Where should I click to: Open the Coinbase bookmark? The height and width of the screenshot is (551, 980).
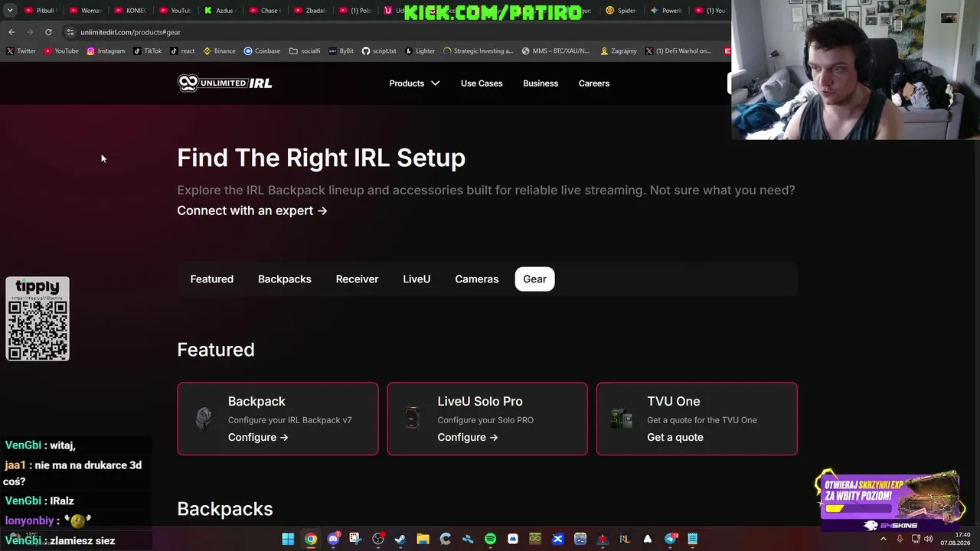(x=262, y=51)
